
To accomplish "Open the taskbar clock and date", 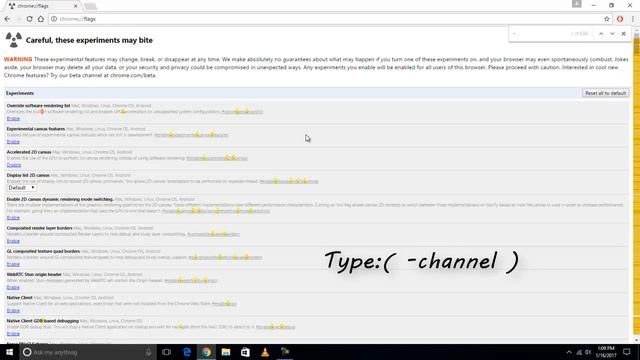I will (606, 352).
